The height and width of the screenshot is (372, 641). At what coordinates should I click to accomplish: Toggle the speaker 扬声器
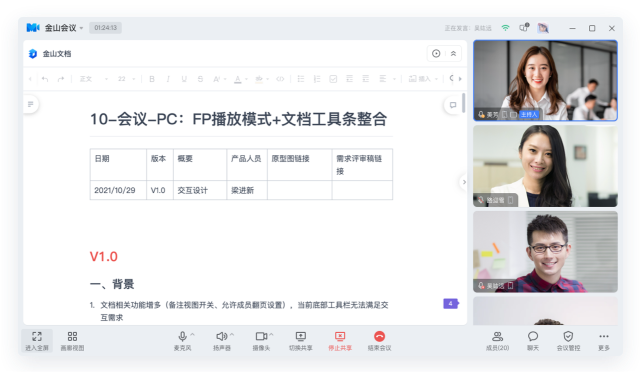pos(221,341)
